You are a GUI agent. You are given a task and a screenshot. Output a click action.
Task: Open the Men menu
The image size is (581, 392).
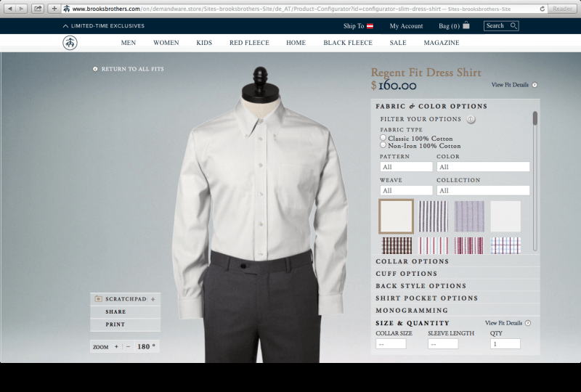[129, 43]
